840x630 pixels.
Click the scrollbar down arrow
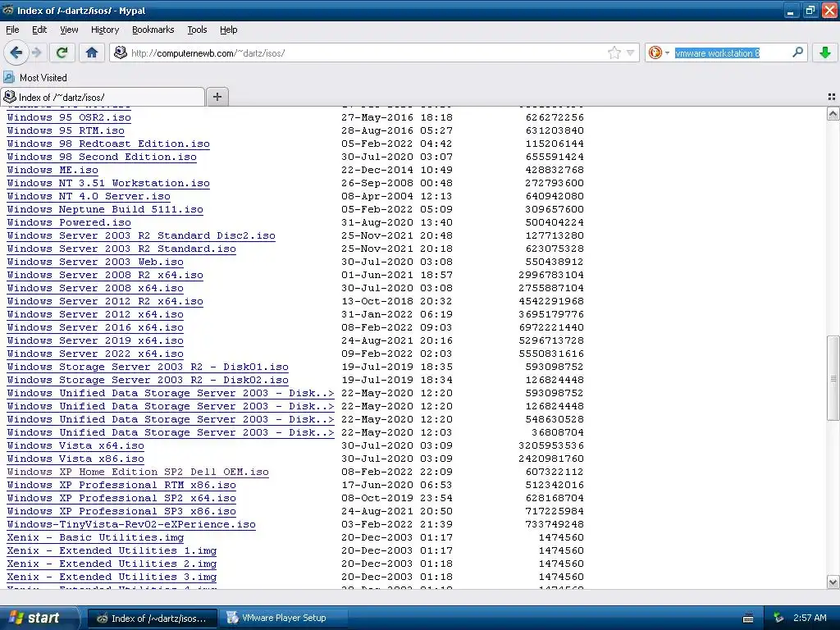tap(833, 582)
